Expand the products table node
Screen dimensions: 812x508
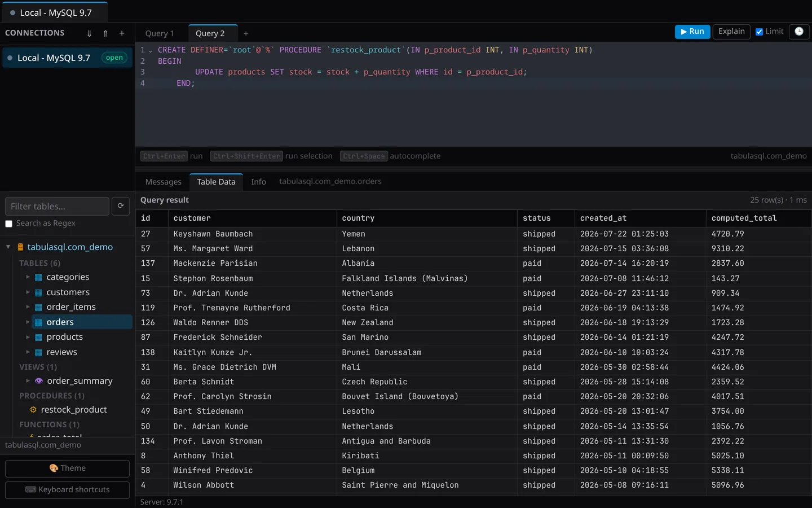[28, 337]
